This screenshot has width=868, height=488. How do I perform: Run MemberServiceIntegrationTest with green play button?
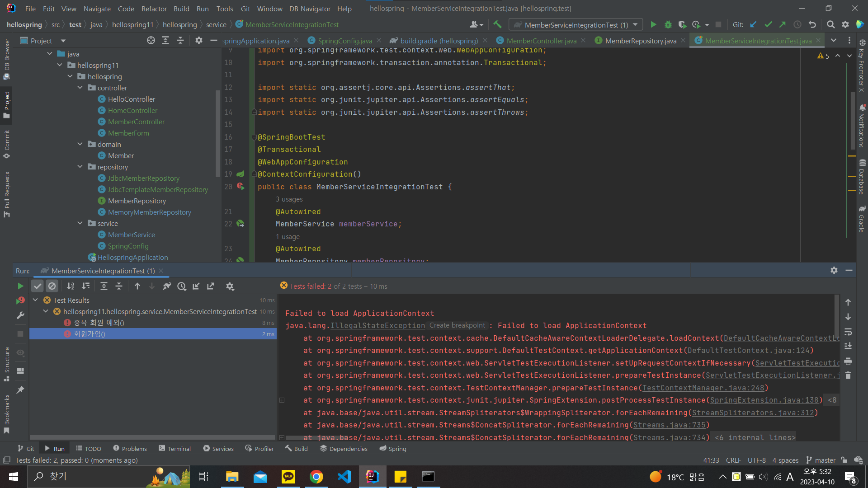click(x=653, y=24)
